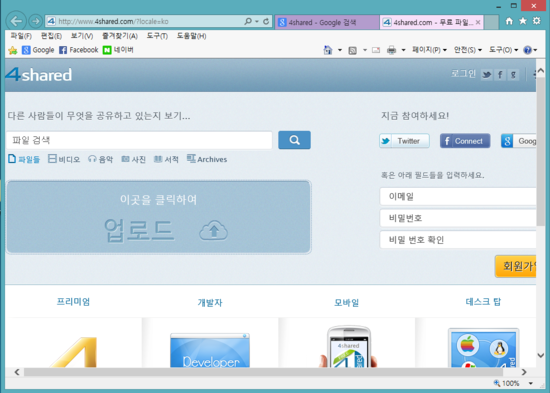Click the horizontal scrollbar right arrow

(x=524, y=372)
